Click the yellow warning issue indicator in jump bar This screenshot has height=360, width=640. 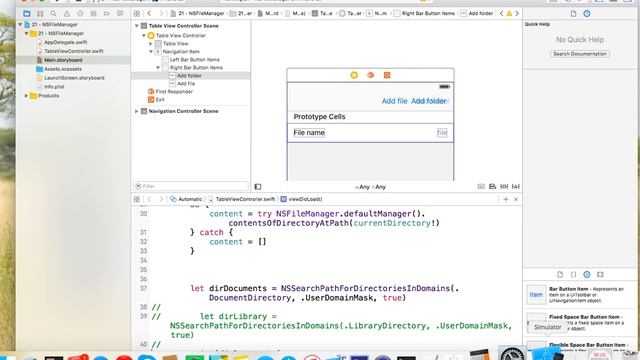tap(509, 13)
